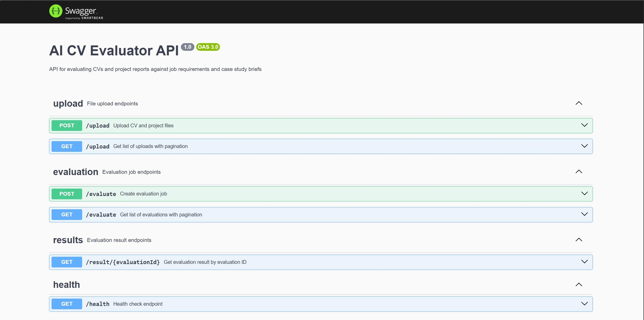Expand the GET /health operation
This screenshot has width=644, height=320.
[x=584, y=303]
